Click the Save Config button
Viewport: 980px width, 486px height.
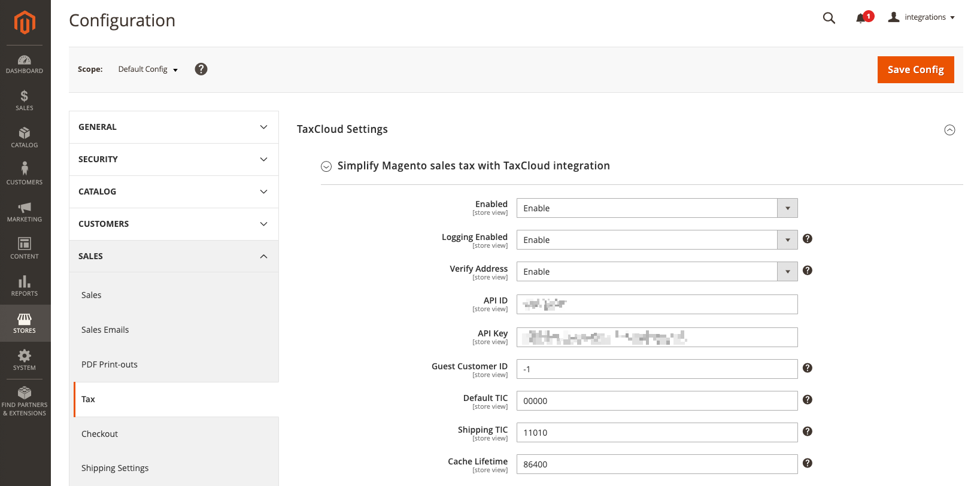915,69
